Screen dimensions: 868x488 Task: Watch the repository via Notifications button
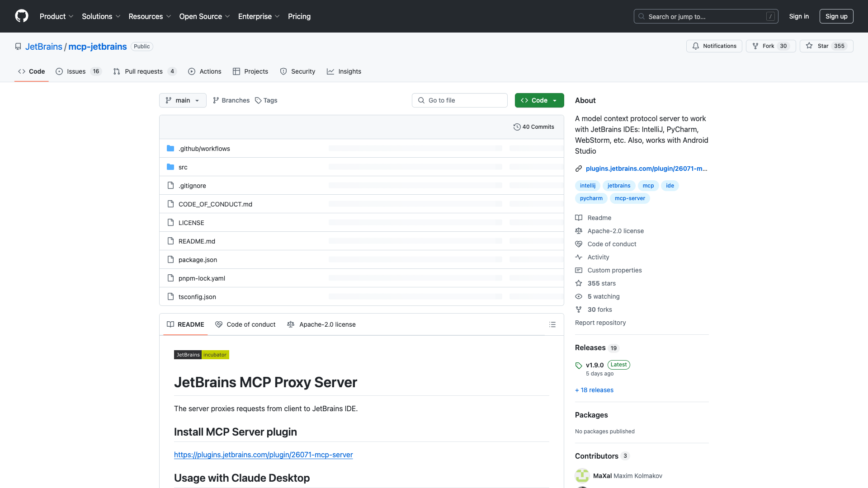pyautogui.click(x=714, y=46)
